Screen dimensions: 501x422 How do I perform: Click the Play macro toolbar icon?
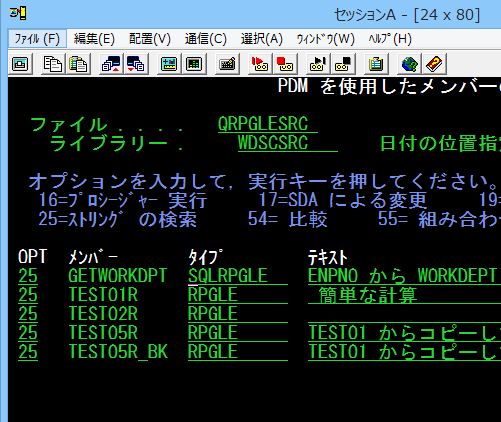pos(317,63)
